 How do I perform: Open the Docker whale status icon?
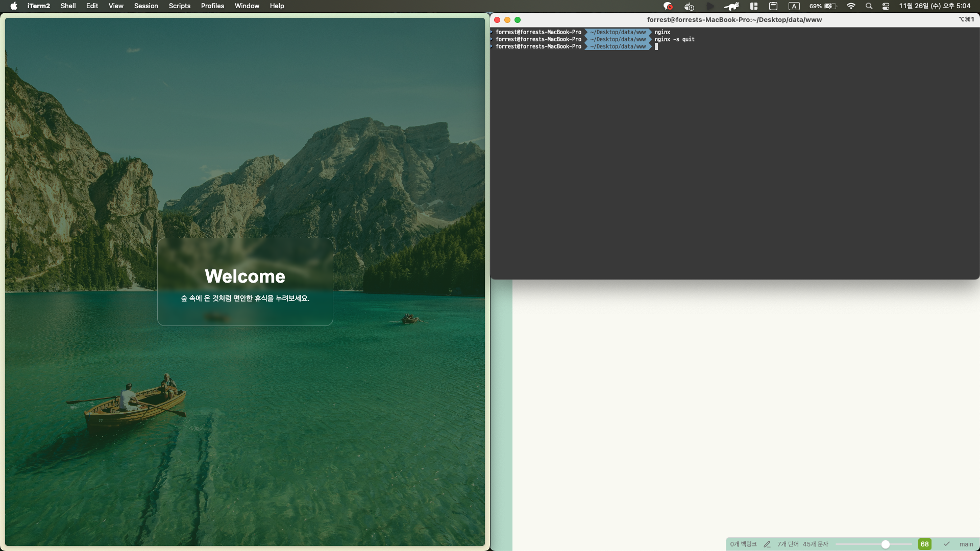(x=689, y=6)
